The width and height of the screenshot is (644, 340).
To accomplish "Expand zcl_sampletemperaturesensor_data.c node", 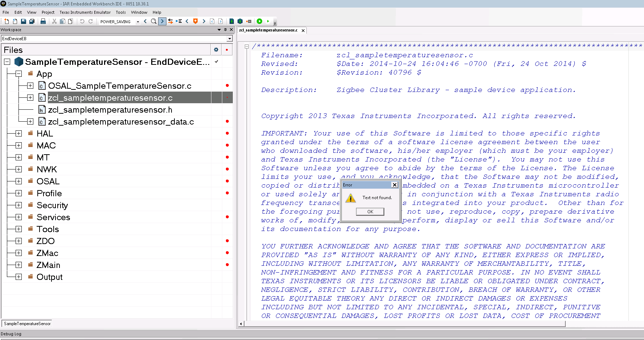I will point(30,122).
